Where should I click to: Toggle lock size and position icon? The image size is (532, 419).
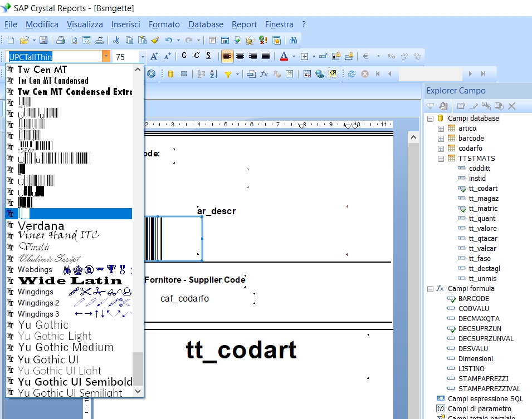pos(349,56)
